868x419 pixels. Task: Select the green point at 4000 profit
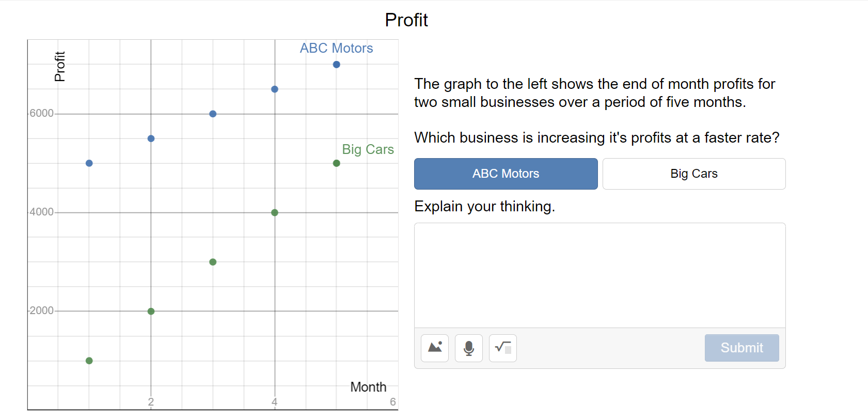(x=275, y=212)
